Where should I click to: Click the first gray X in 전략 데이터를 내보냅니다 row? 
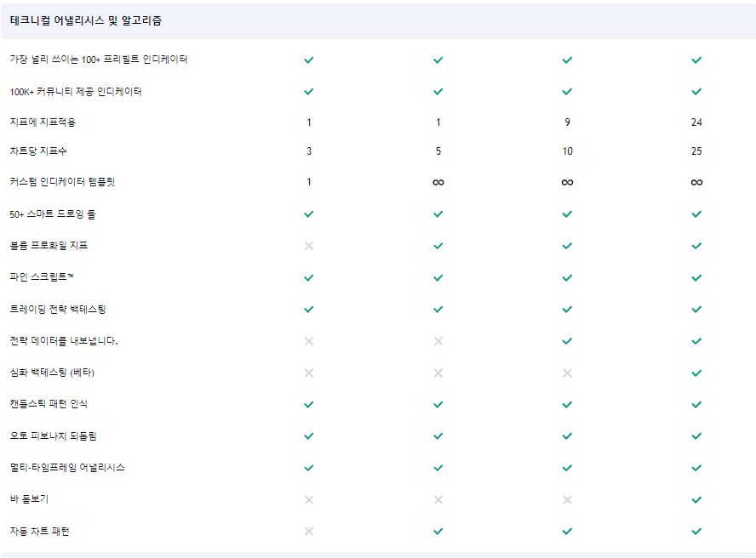click(x=309, y=341)
